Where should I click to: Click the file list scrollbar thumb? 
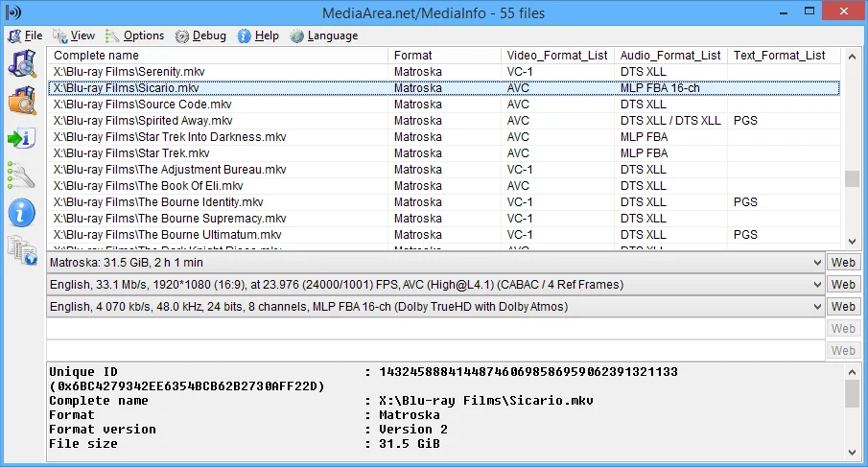pyautogui.click(x=852, y=178)
